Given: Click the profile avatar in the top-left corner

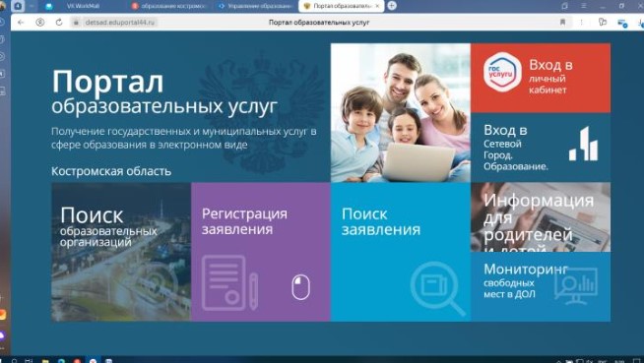Looking at the screenshot, I should click(3, 6).
